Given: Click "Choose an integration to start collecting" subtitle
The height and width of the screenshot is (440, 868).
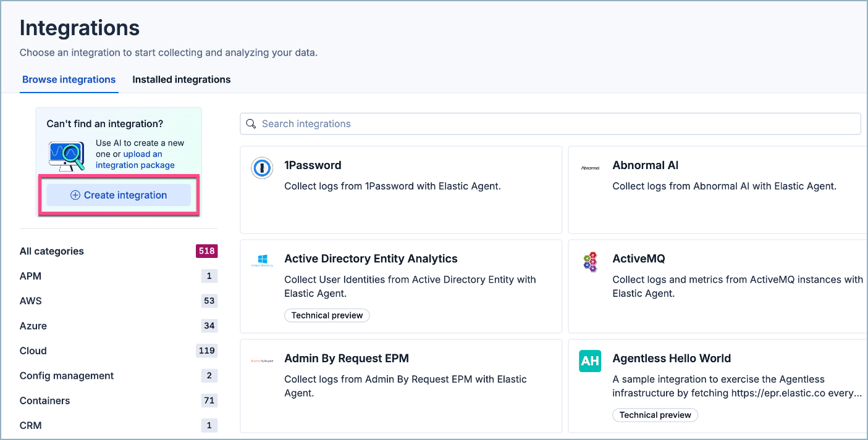Looking at the screenshot, I should 169,52.
